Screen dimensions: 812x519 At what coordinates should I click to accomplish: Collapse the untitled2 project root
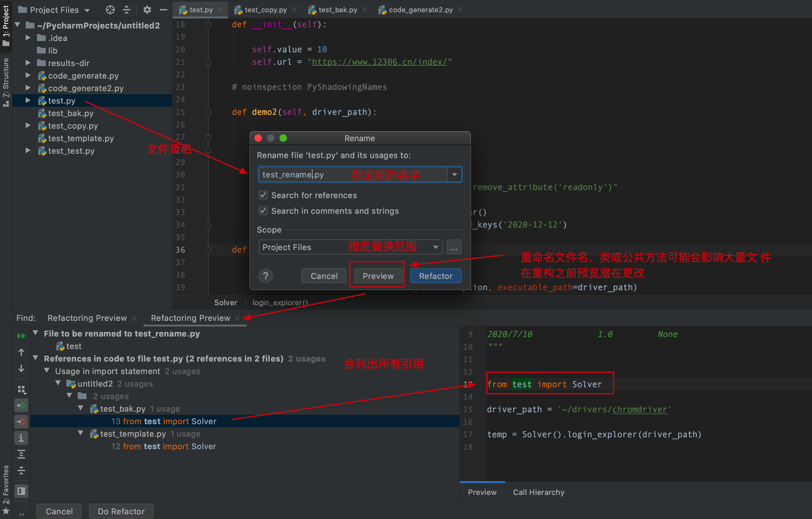tap(18, 25)
